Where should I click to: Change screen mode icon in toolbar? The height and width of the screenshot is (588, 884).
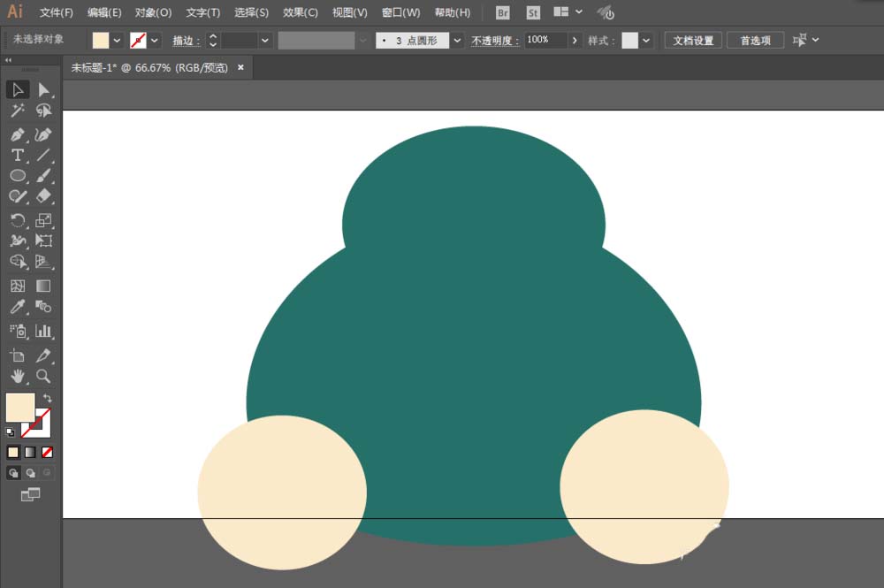tap(30, 494)
